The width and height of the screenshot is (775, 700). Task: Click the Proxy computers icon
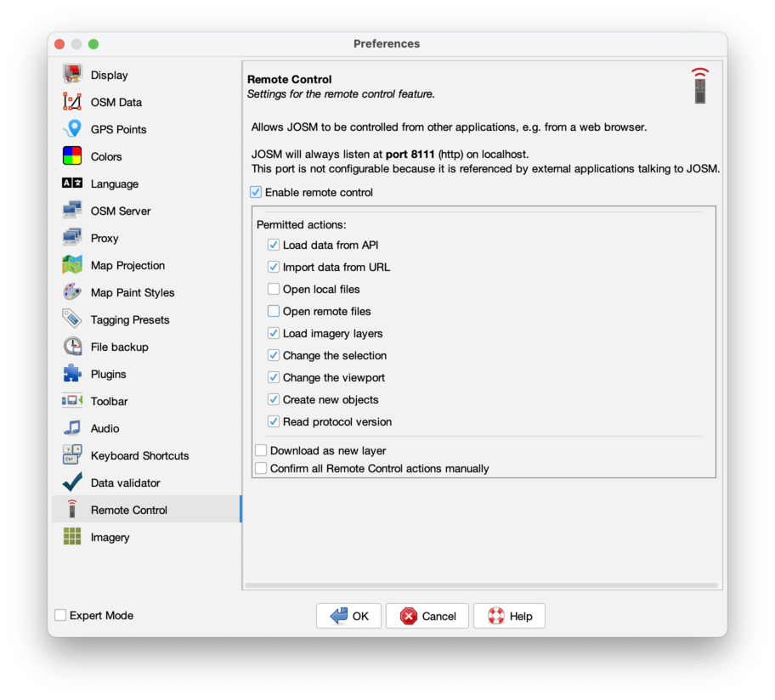click(x=72, y=238)
